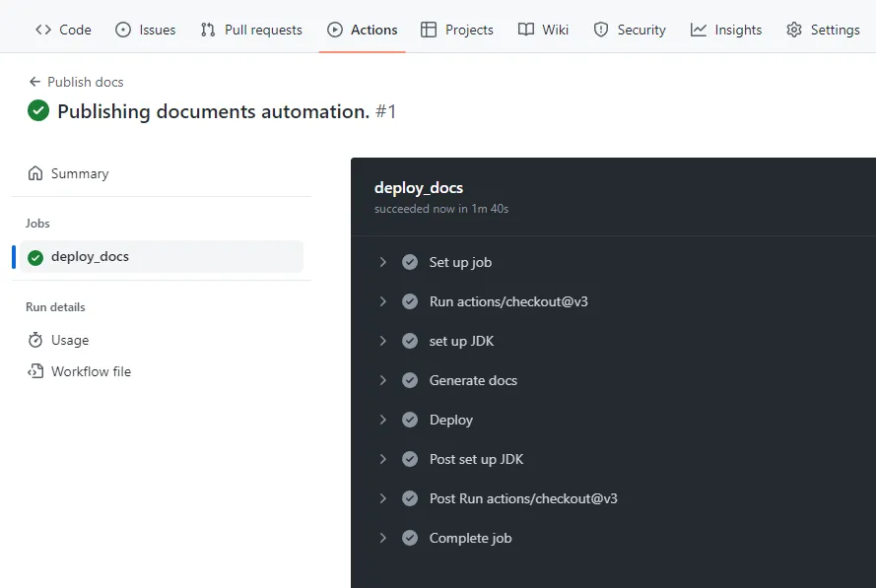Open the Workflow file link
Screen dimensions: 876x588
coord(91,371)
